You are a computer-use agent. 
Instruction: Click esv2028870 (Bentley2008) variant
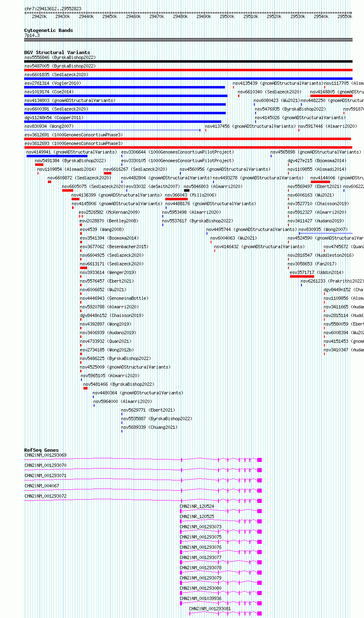point(109,221)
